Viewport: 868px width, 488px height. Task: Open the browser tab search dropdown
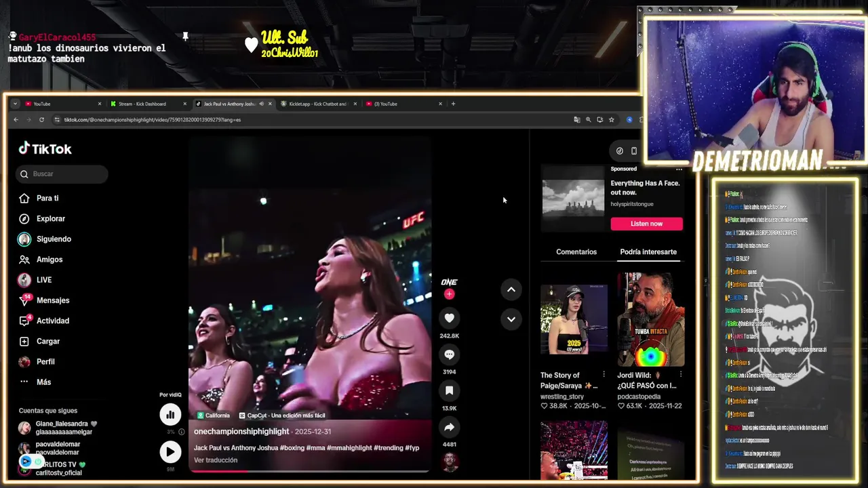pos(15,104)
